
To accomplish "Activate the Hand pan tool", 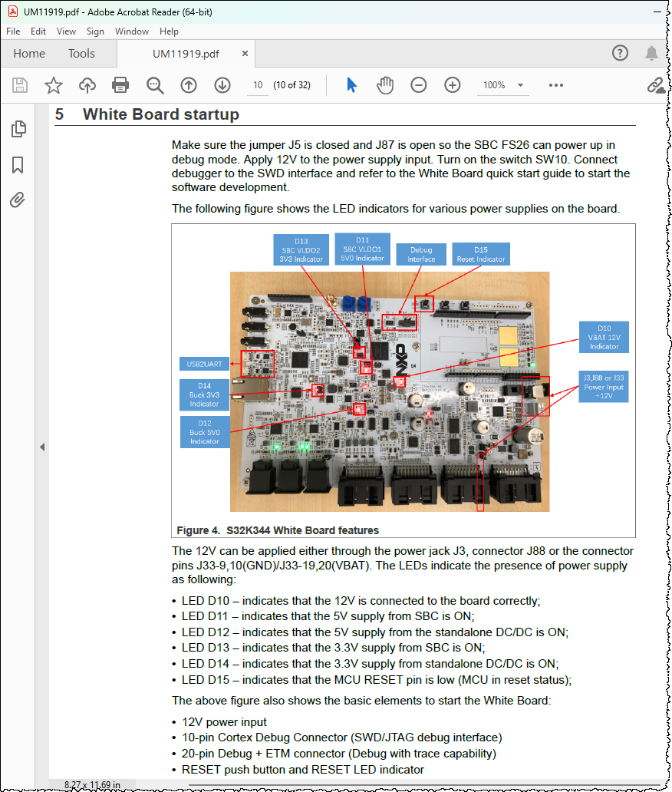I will coord(385,85).
